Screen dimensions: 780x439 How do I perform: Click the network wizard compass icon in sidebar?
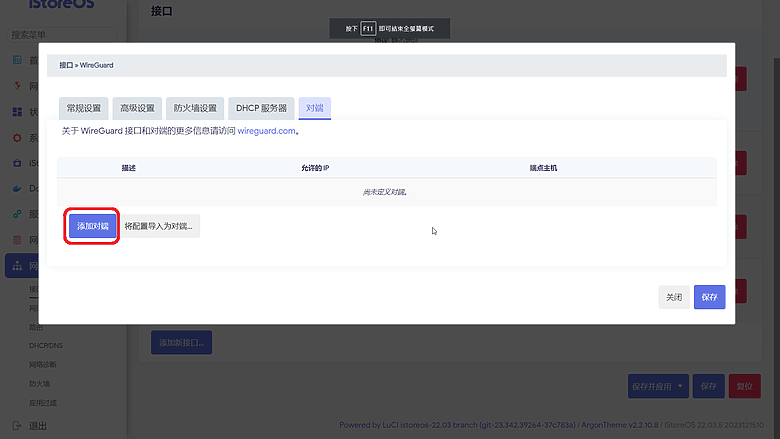(17, 86)
